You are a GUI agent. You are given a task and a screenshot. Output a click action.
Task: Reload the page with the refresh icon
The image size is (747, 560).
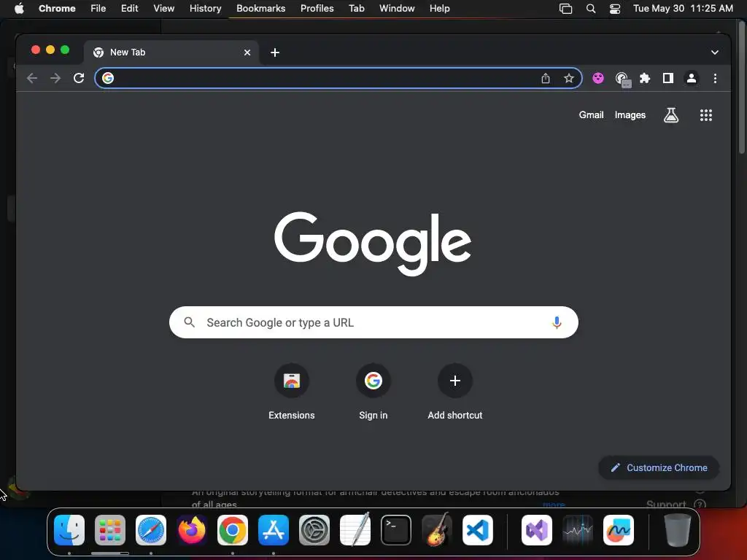(79, 78)
